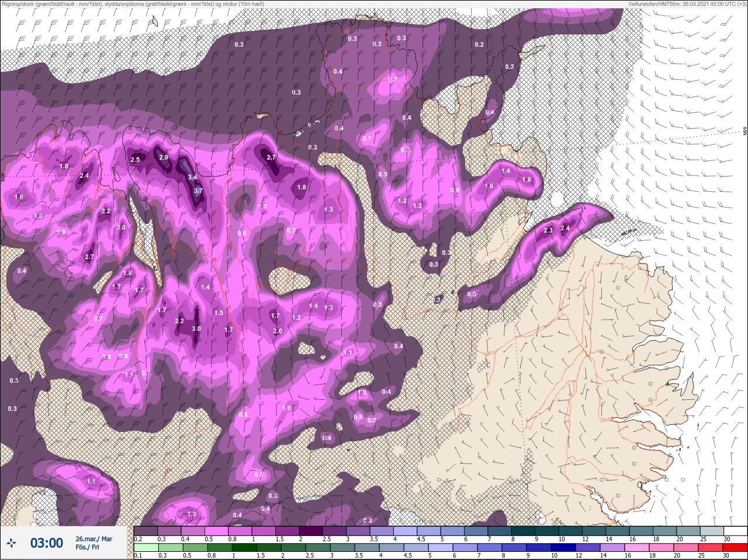
Task: Pick the 10 swatch in the green legend
Action: (563, 548)
